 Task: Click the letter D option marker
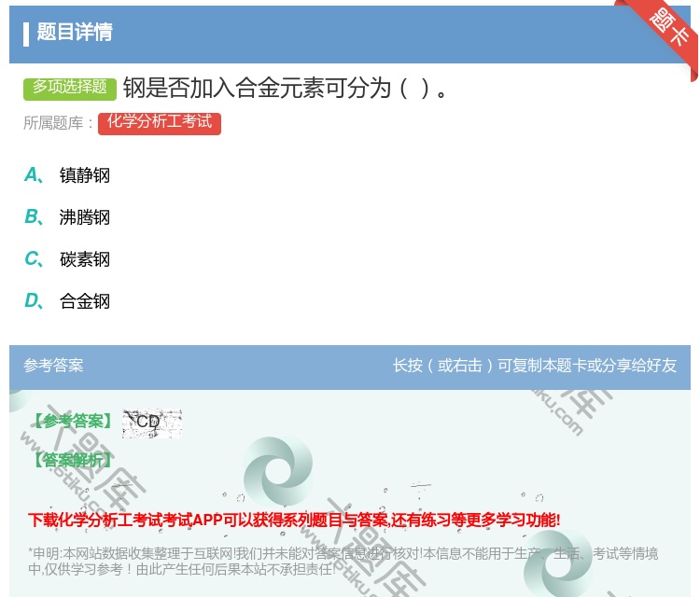point(34,300)
